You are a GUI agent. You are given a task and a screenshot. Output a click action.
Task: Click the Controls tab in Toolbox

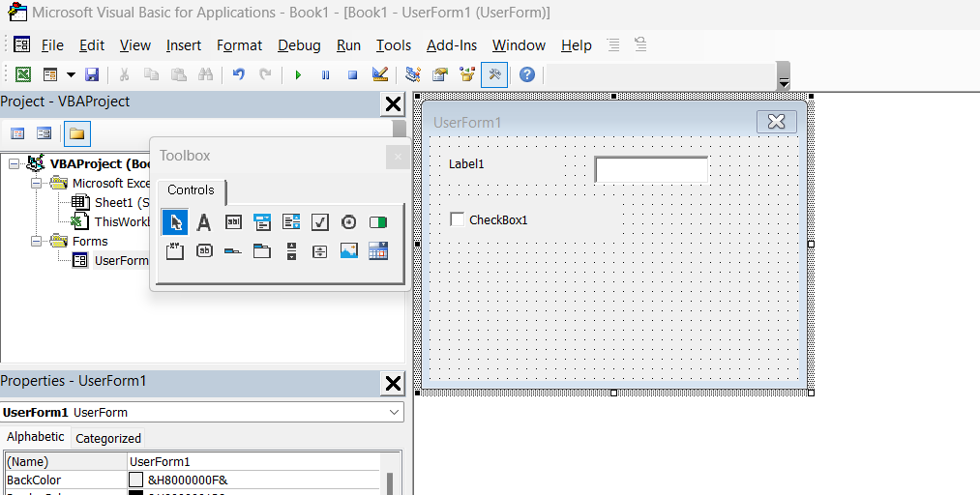191,190
